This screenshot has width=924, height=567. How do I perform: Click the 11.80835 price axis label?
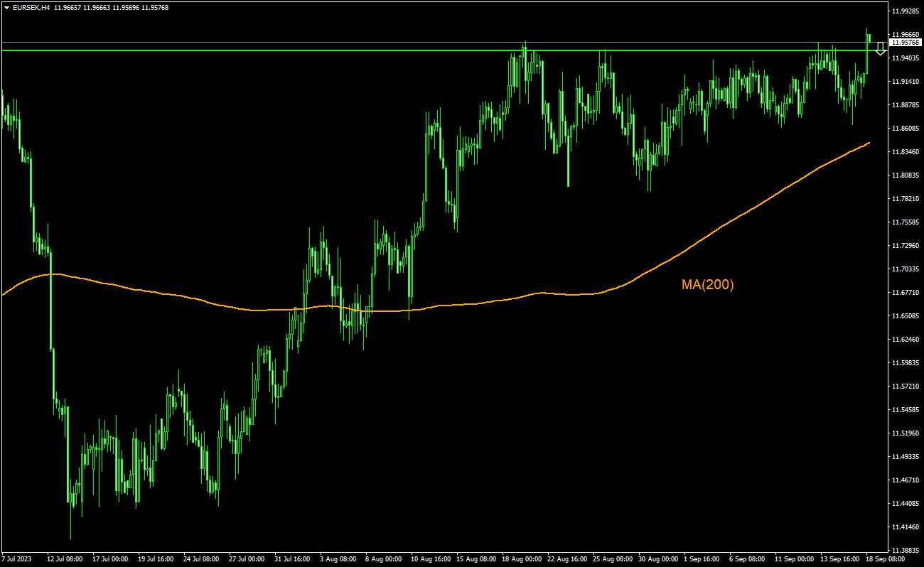906,175
